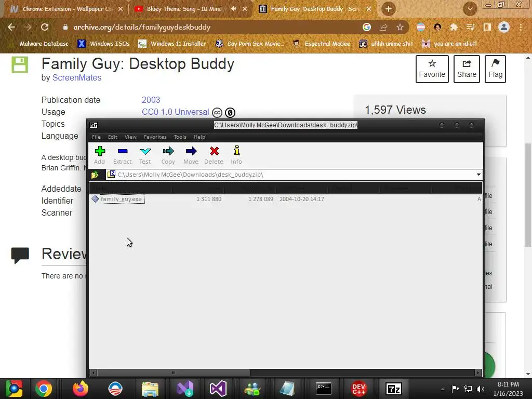Screen dimensions: 532x399
Task: Click the horizontal scrollbar thumb in 7-Zip
Action: click(x=174, y=373)
